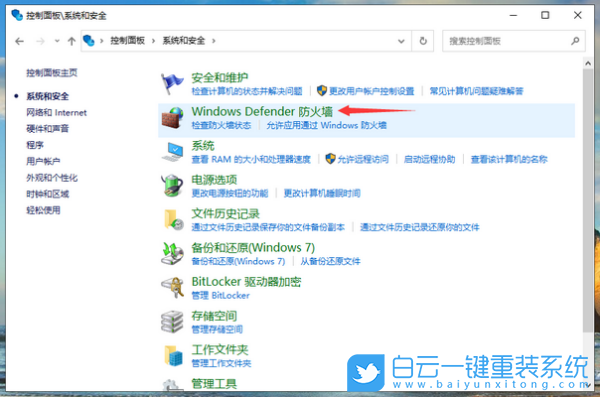Image resolution: width=600 pixels, height=397 pixels.
Task: Open the 电源选项 battery icon
Action: click(172, 186)
